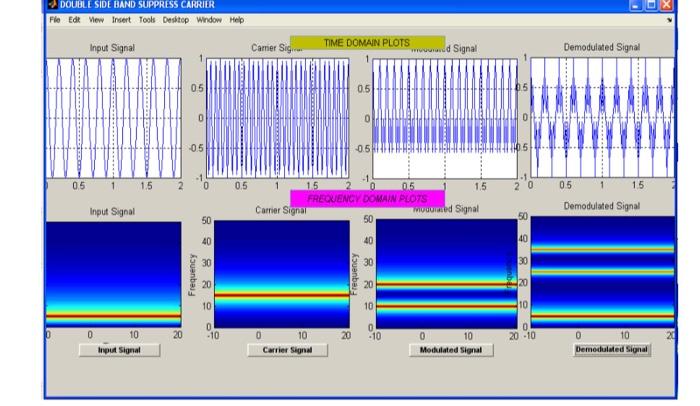
Task: Click the Input Signal spectrogram plot
Action: coord(113,275)
